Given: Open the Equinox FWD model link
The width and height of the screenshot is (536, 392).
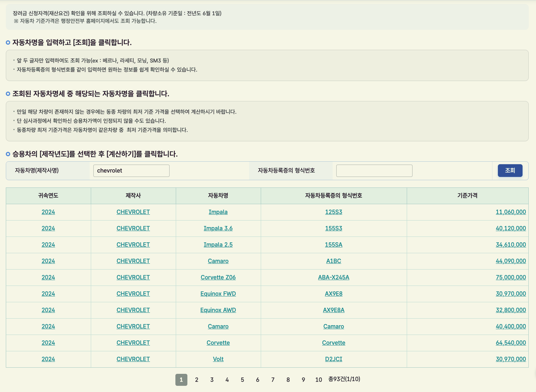Looking at the screenshot, I should point(218,294).
